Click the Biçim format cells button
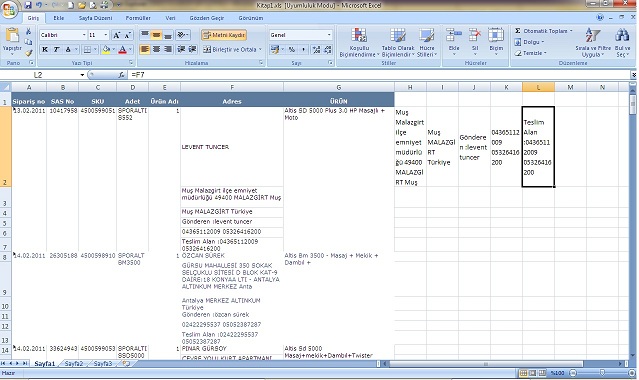 coord(496,40)
